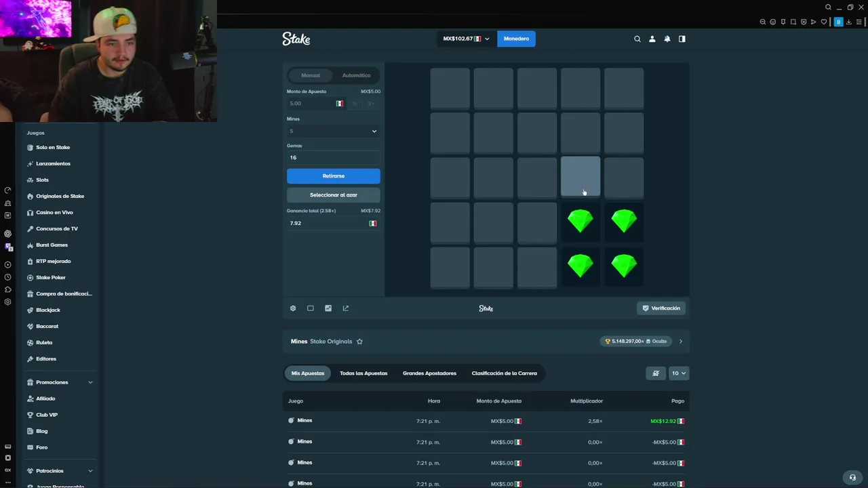The height and width of the screenshot is (488, 868).
Task: Open the ChatGPT icon in browser sidebar
Action: [x=8, y=234]
